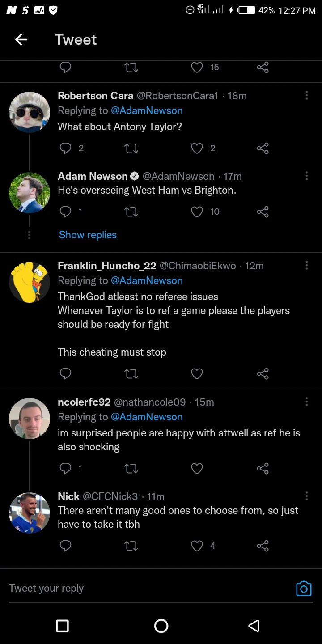Viewport: 322px width, 644px height.
Task: Like Robertson Cara's tweet
Action: 197,148
